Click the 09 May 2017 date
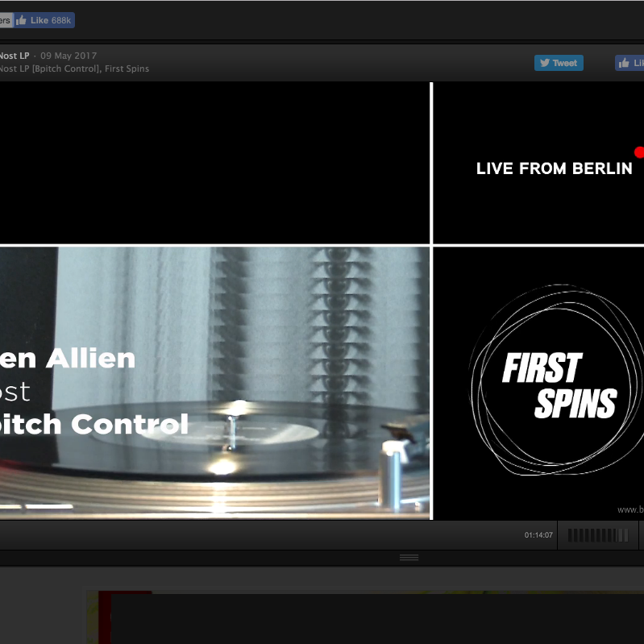644x644 pixels. (69, 56)
